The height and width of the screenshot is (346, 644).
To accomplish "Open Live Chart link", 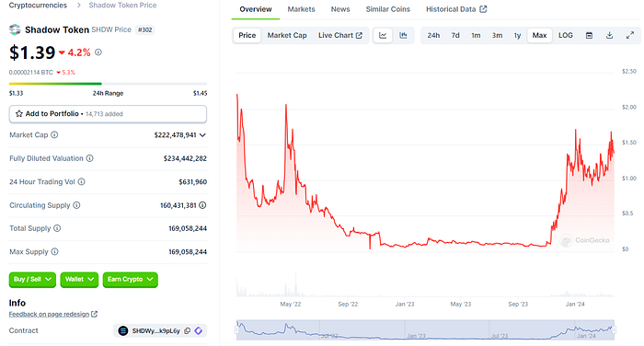I will [x=340, y=35].
